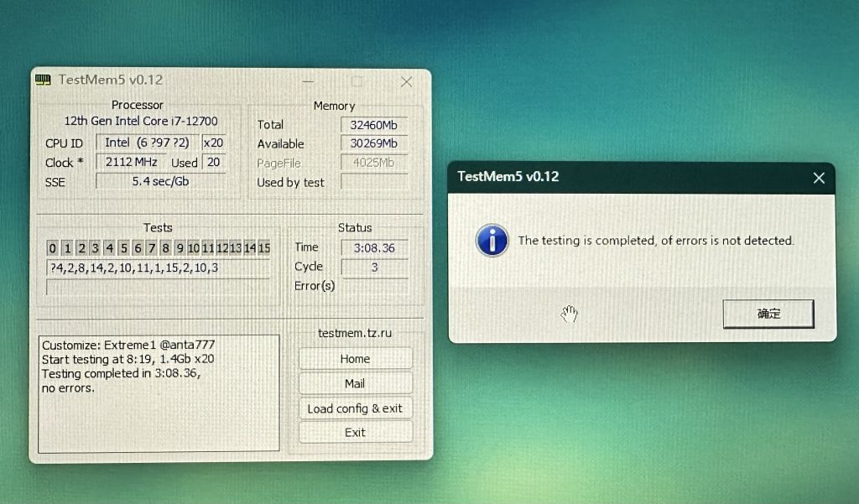Click the blue information icon in dialog
859x504 pixels.
pyautogui.click(x=492, y=240)
